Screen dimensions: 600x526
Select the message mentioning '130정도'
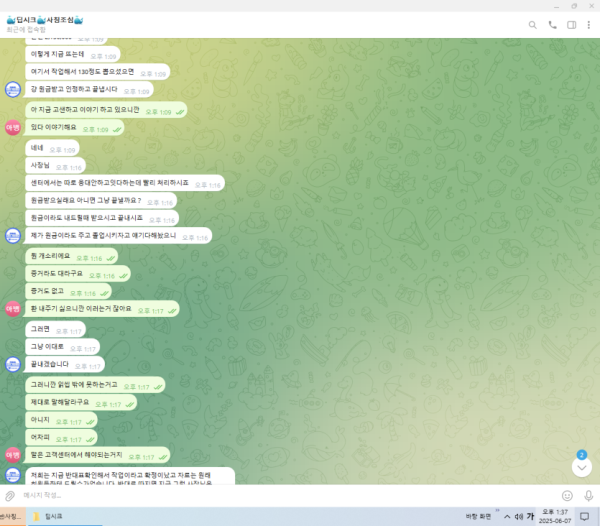pyautogui.click(x=98, y=72)
